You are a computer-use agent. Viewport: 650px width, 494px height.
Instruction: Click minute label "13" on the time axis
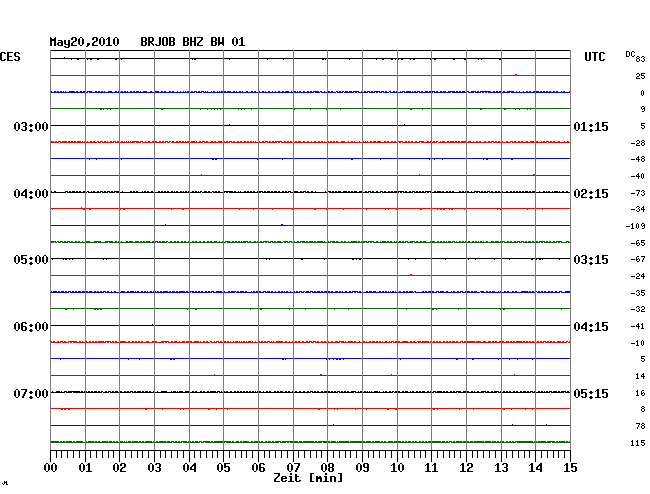point(501,468)
